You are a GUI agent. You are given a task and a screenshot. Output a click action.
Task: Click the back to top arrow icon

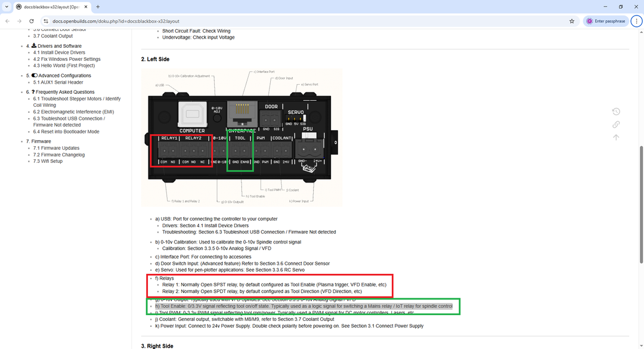coord(616,137)
